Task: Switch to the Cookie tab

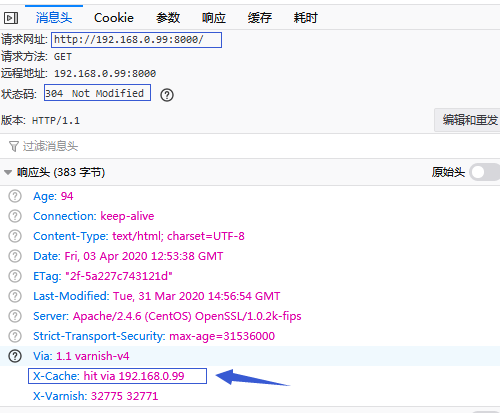Action: pos(114,18)
